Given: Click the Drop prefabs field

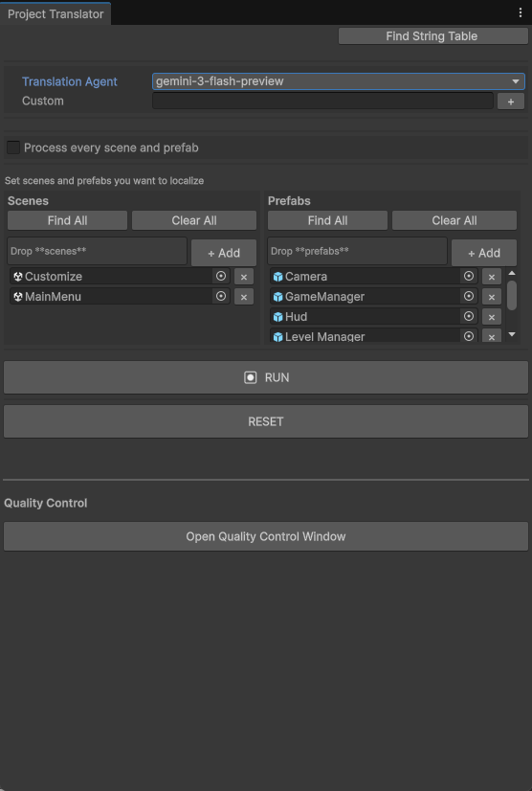Looking at the screenshot, I should coord(357,251).
